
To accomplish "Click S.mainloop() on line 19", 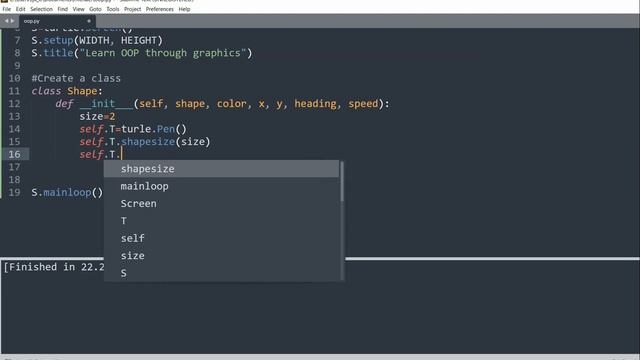I will (67, 192).
